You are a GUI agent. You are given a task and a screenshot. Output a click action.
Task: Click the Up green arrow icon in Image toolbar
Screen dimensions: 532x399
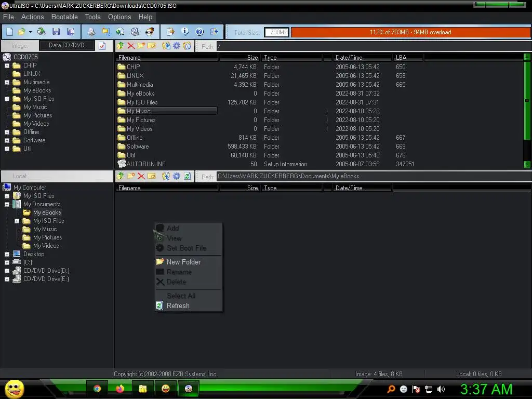point(121,46)
